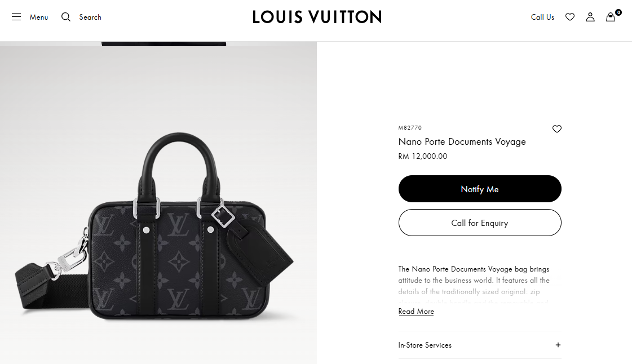Open the hamburger menu icon

(16, 17)
